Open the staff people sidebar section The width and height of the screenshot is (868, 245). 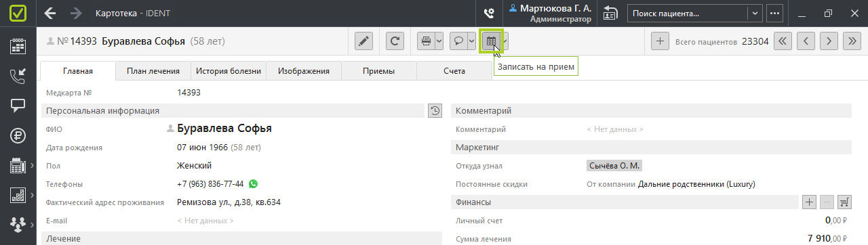coord(18,224)
